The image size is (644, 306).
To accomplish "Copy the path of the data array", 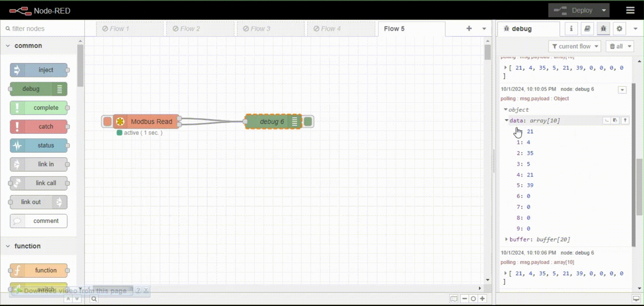I will pos(606,120).
